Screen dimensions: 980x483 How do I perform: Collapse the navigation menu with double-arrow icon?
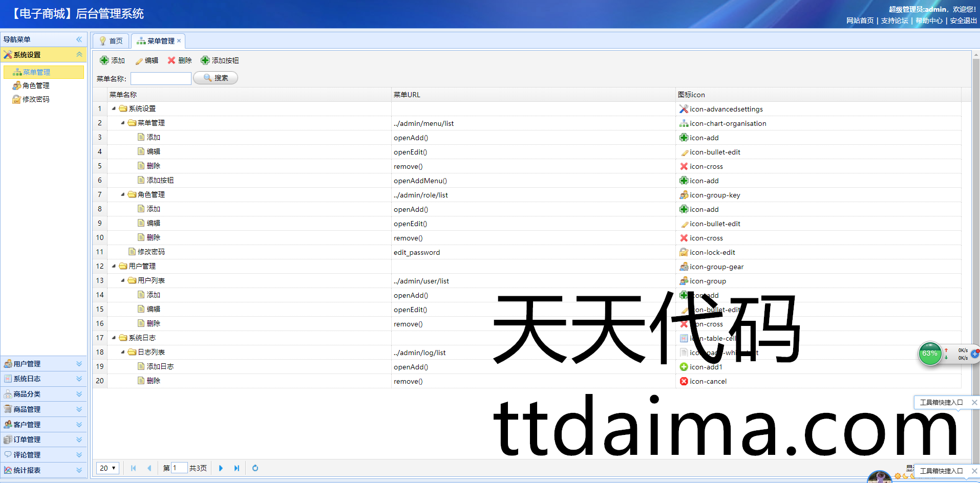tap(79, 39)
